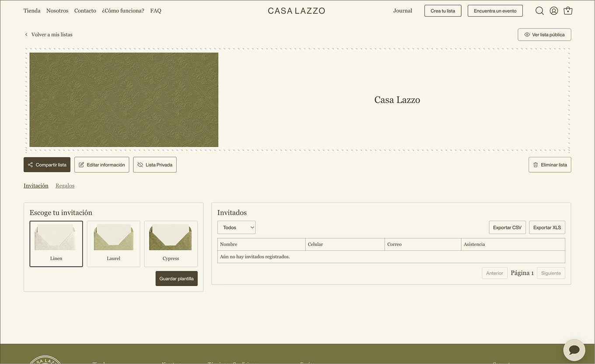
Task: Click Guardar plantilla button
Action: click(177, 279)
